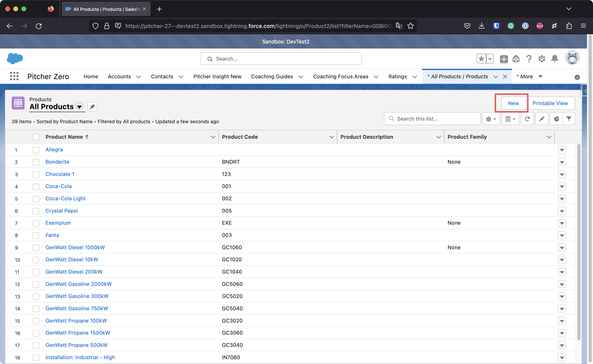Check the box for Bonderite row
This screenshot has width=593, height=364.
tap(36, 162)
